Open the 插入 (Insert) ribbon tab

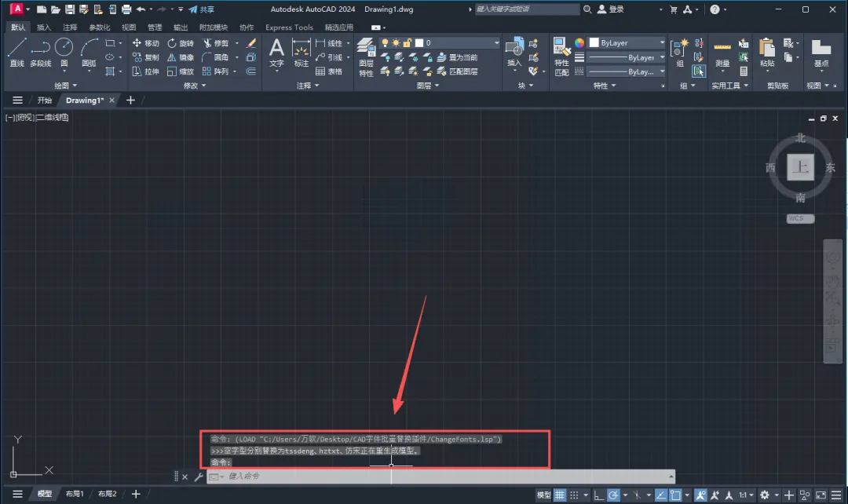(x=44, y=27)
